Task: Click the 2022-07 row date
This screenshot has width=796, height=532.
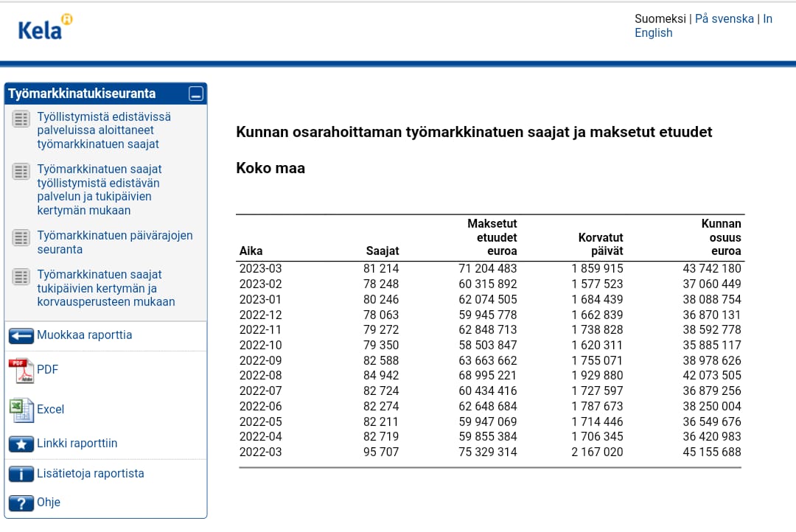Action: point(260,391)
